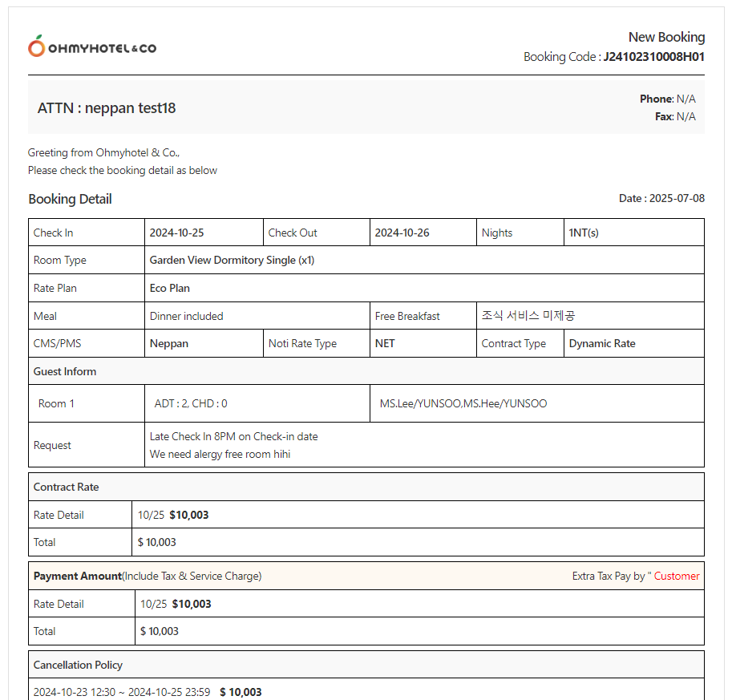Click the Noti Rate Type label
The height and width of the screenshot is (700, 732).
[x=302, y=344]
